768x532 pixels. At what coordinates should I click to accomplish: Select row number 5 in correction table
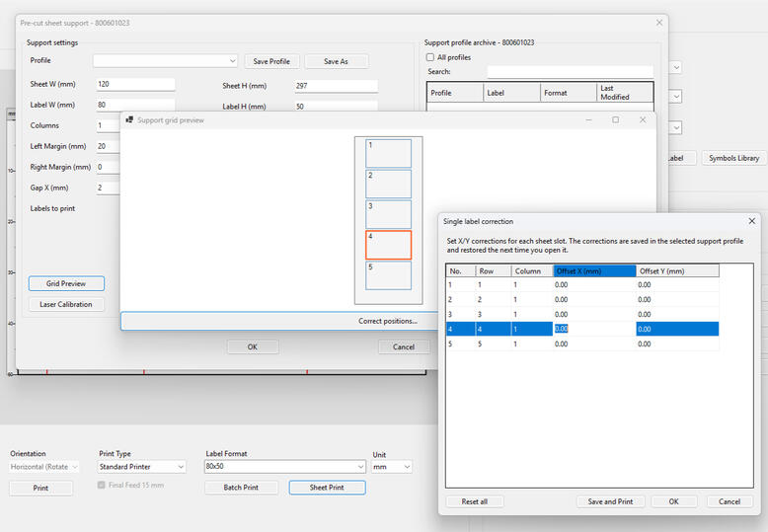click(x=460, y=343)
